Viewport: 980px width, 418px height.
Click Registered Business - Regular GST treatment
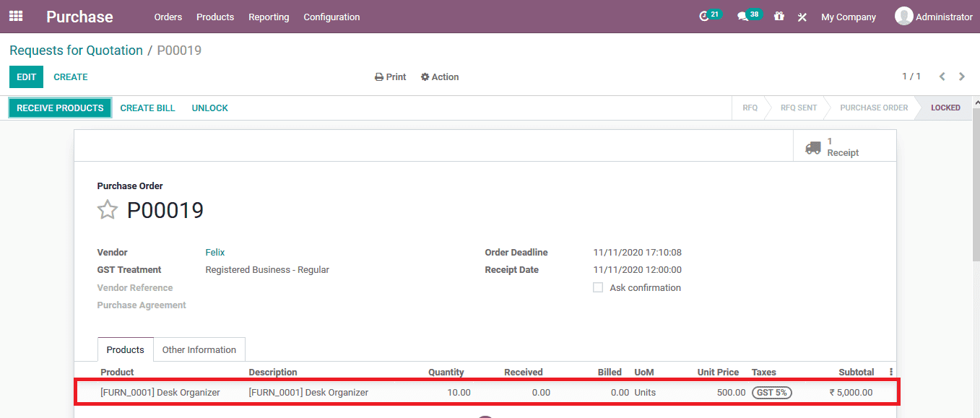pyautogui.click(x=267, y=270)
